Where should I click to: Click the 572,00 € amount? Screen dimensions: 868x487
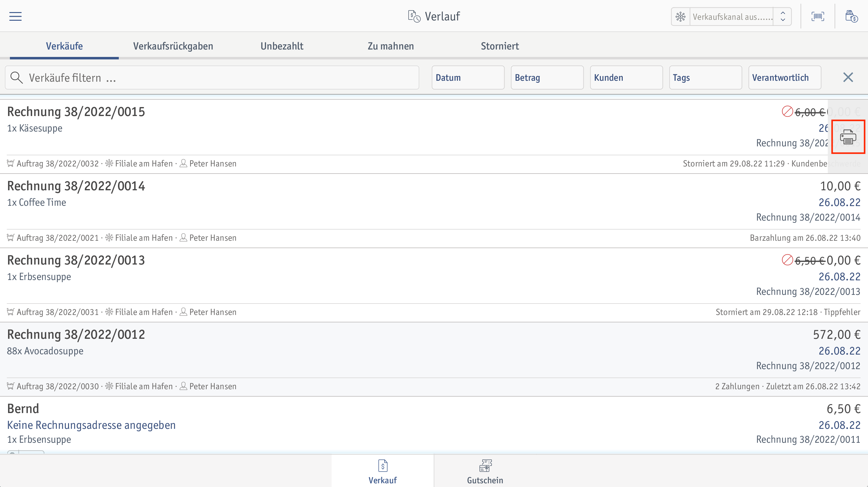[837, 335]
